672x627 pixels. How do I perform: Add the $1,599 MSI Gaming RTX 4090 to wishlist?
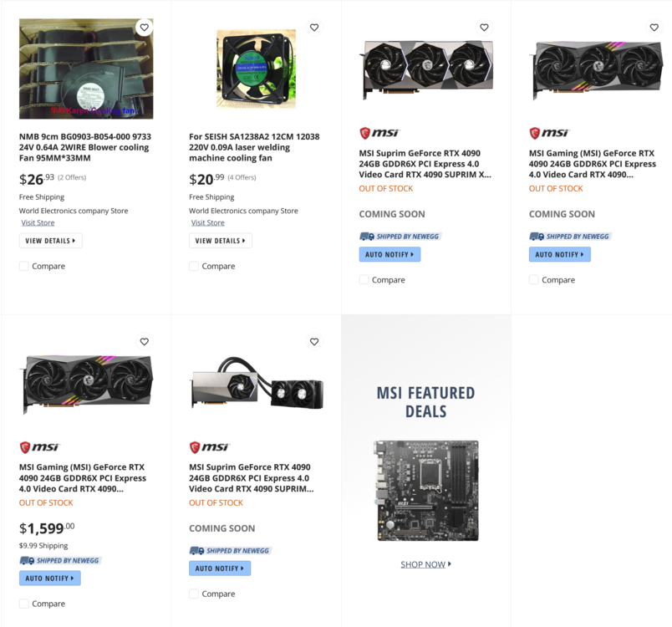pos(145,342)
